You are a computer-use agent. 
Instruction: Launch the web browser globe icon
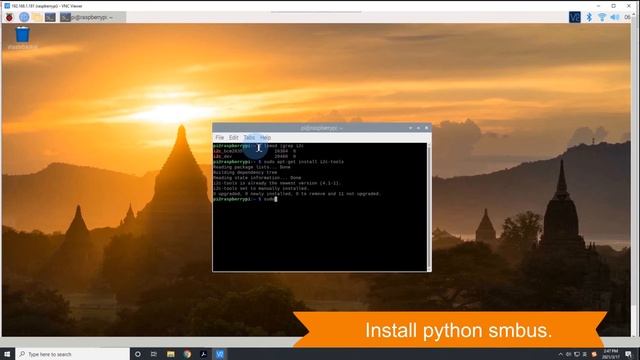pos(24,17)
